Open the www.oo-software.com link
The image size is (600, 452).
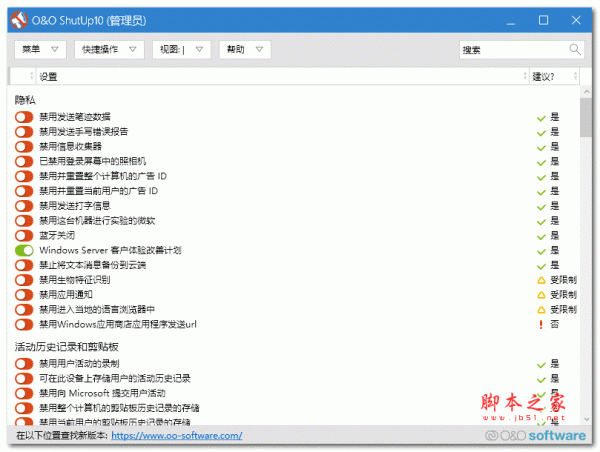click(x=177, y=436)
